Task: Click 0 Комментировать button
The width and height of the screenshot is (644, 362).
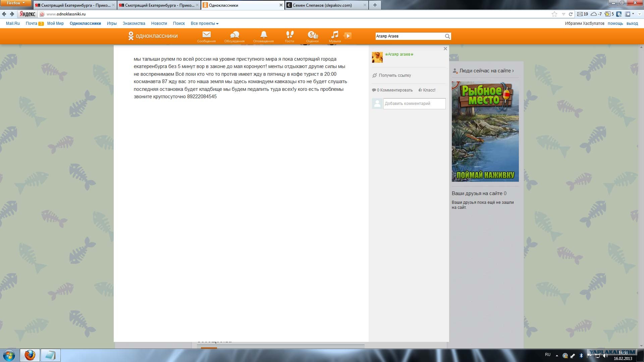Action: pos(392,90)
